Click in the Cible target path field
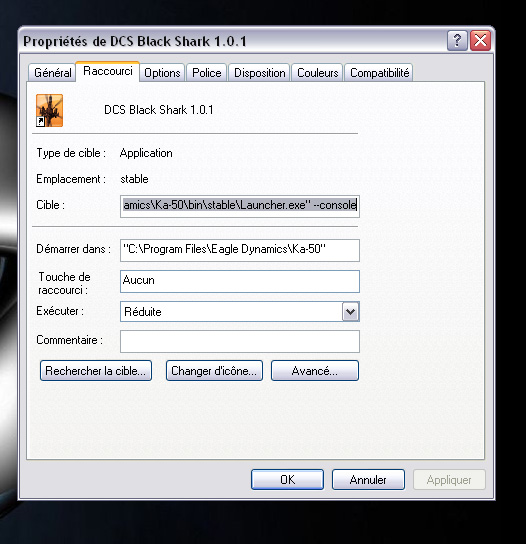The image size is (526, 544). coord(240,206)
